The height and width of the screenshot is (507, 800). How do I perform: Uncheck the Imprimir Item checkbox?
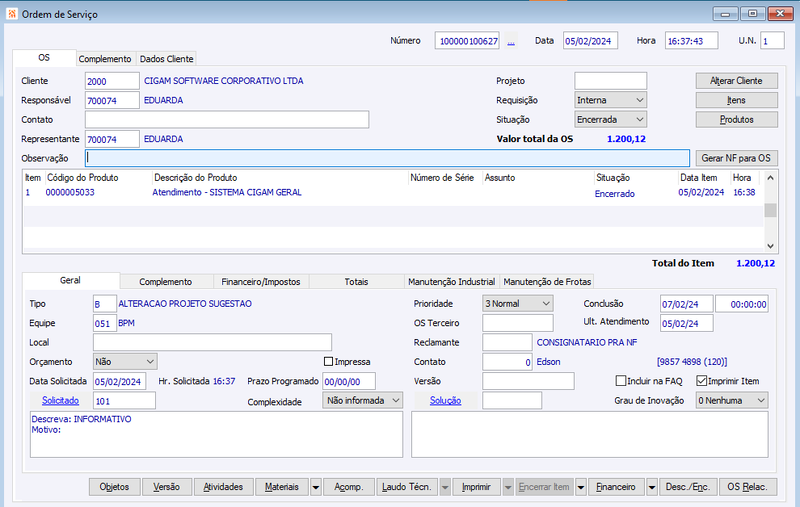tap(702, 381)
